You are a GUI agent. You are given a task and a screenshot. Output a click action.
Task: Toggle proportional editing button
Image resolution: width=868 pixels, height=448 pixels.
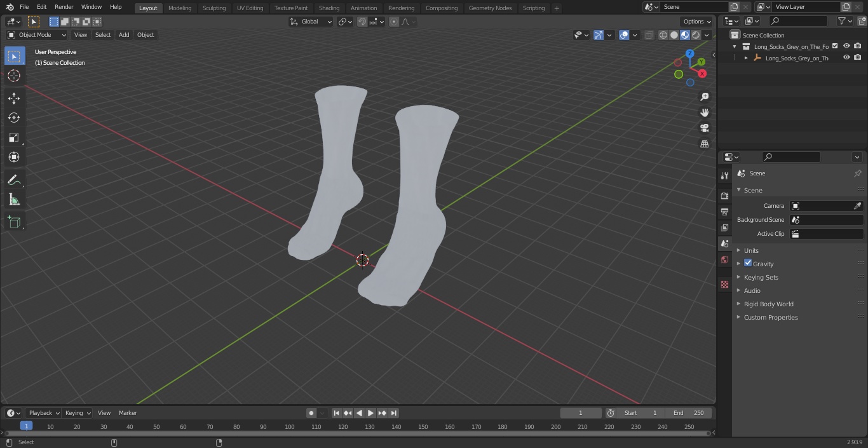click(394, 22)
